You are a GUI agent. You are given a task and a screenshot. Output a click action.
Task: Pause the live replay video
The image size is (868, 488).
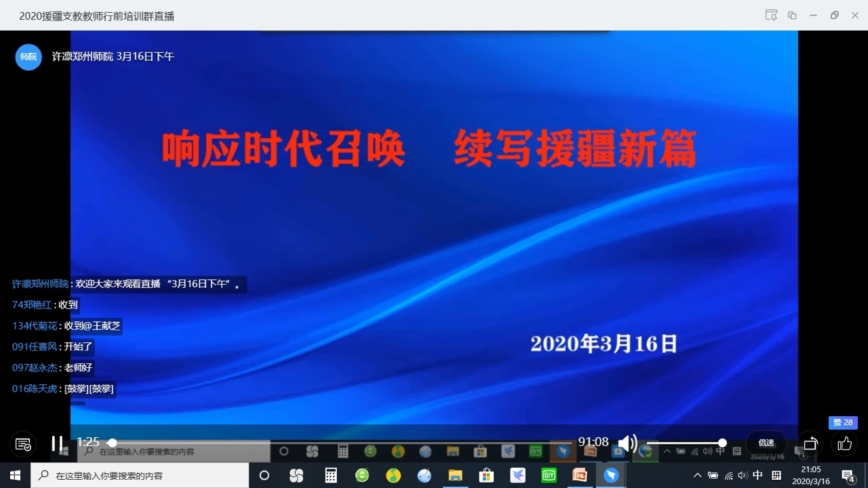click(x=57, y=443)
